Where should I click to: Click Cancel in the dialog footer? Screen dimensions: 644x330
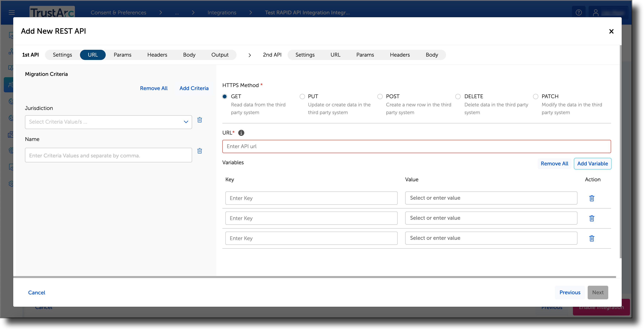(36, 293)
